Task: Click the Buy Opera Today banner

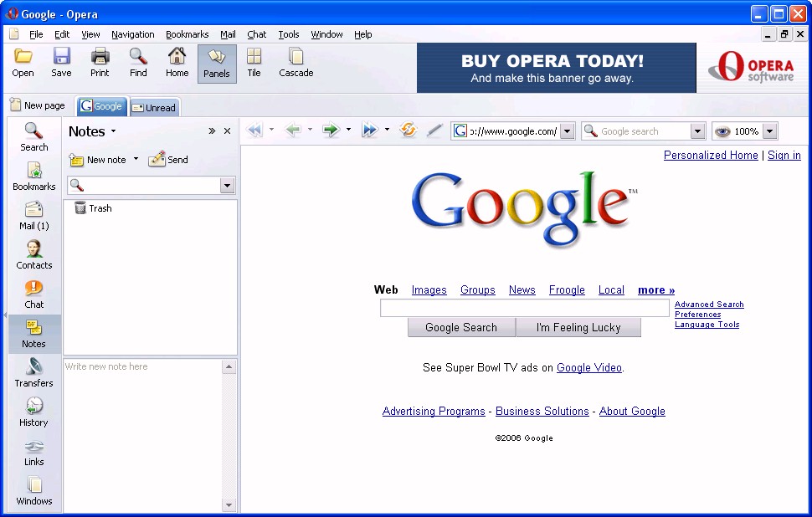Action: click(x=556, y=68)
